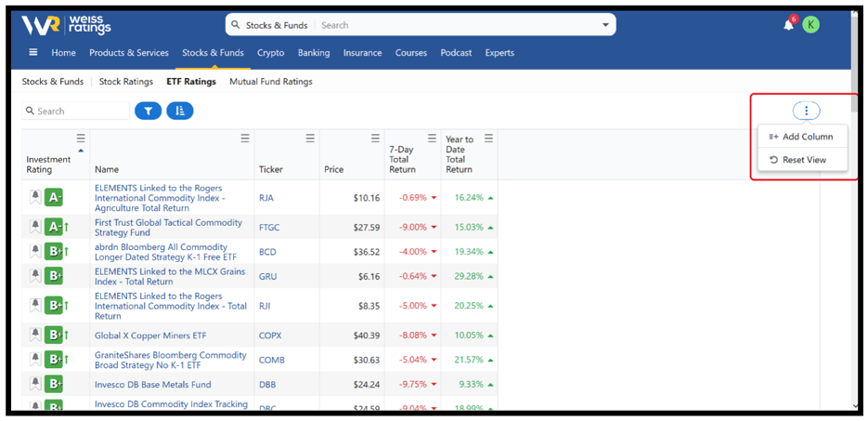Click the alert bell for COMB row
868x421 pixels.
35,360
